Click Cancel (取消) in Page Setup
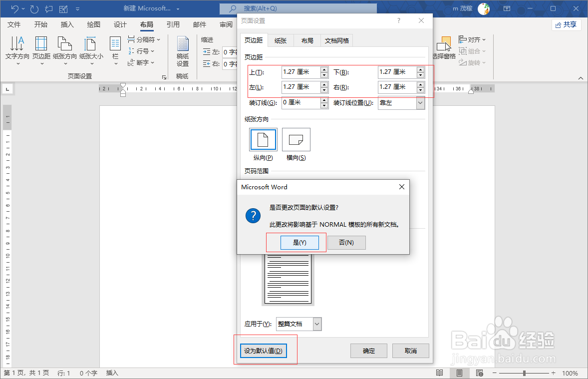The width and height of the screenshot is (588, 379). [x=411, y=351]
